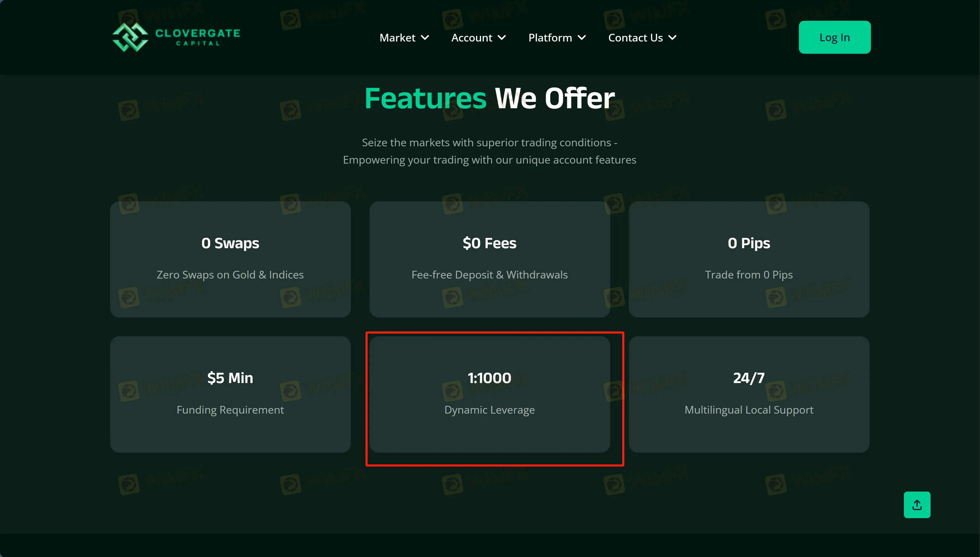This screenshot has height=557, width=980.
Task: Expand the Market dropdown chevron
Action: (425, 38)
